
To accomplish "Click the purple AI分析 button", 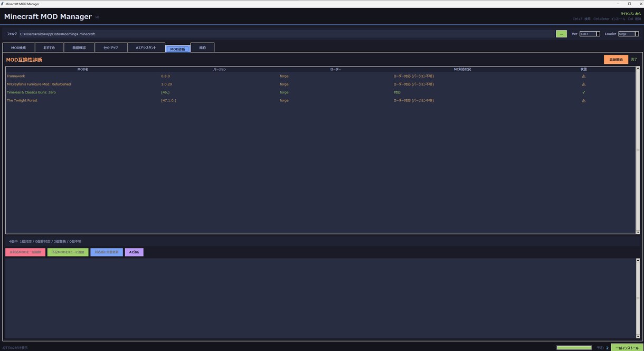I will [x=134, y=252].
